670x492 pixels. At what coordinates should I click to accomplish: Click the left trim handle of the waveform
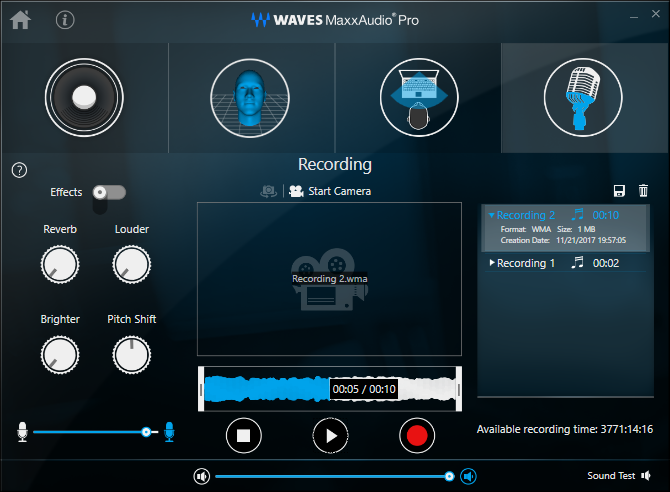pos(201,389)
